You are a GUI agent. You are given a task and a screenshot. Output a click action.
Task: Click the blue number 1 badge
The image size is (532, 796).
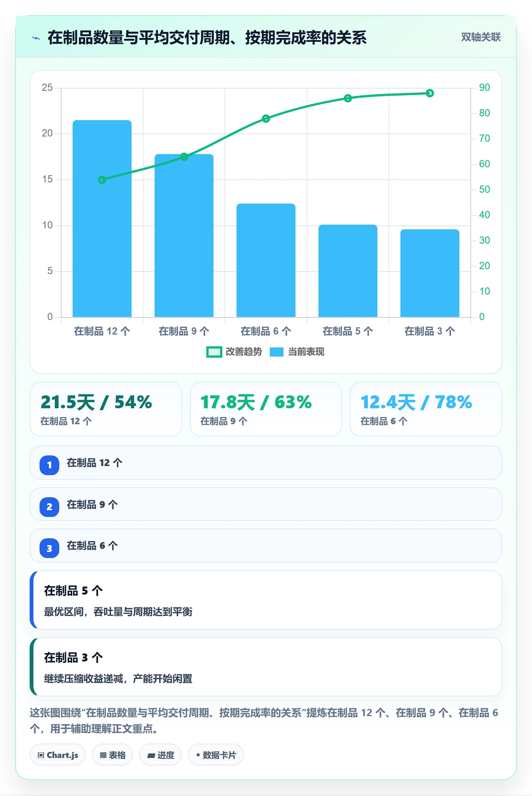click(x=49, y=465)
